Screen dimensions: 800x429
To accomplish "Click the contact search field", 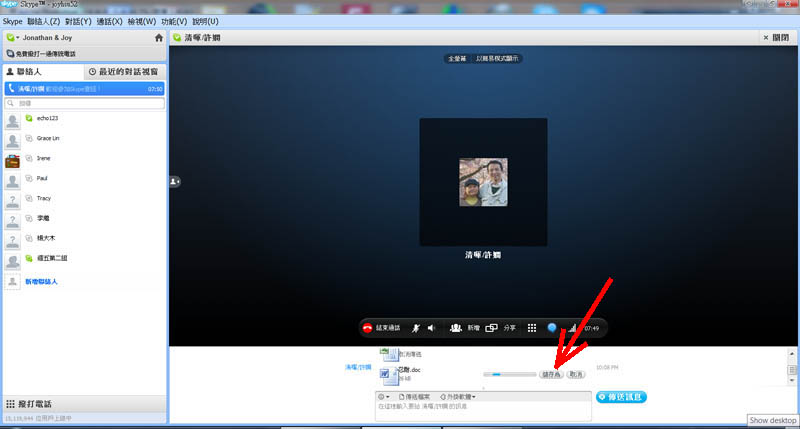I will (85, 103).
